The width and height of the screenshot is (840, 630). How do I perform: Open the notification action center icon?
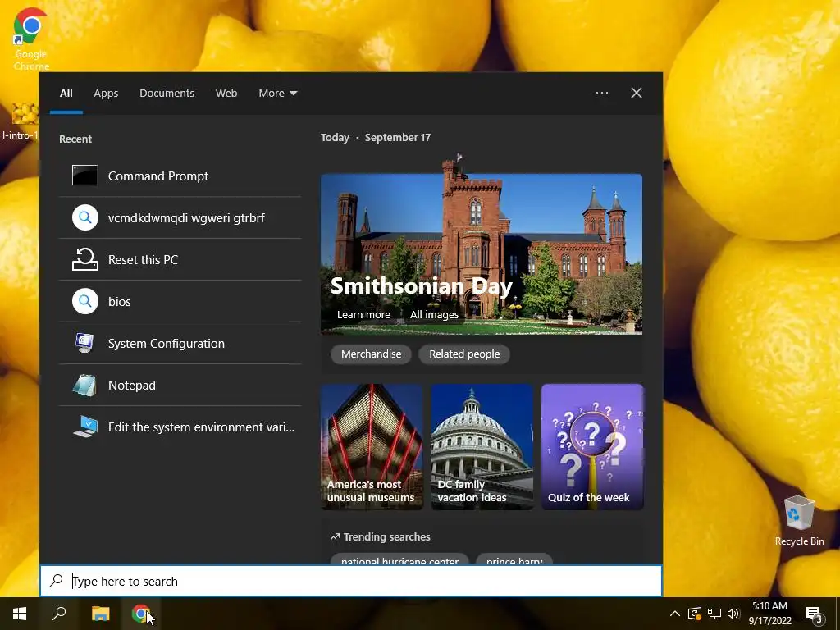(815, 614)
